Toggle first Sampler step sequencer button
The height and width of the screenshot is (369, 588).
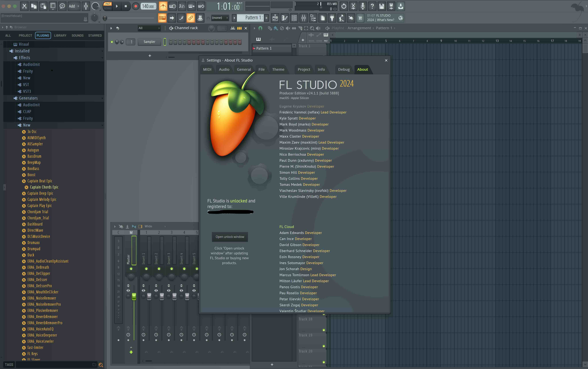[x=171, y=42]
